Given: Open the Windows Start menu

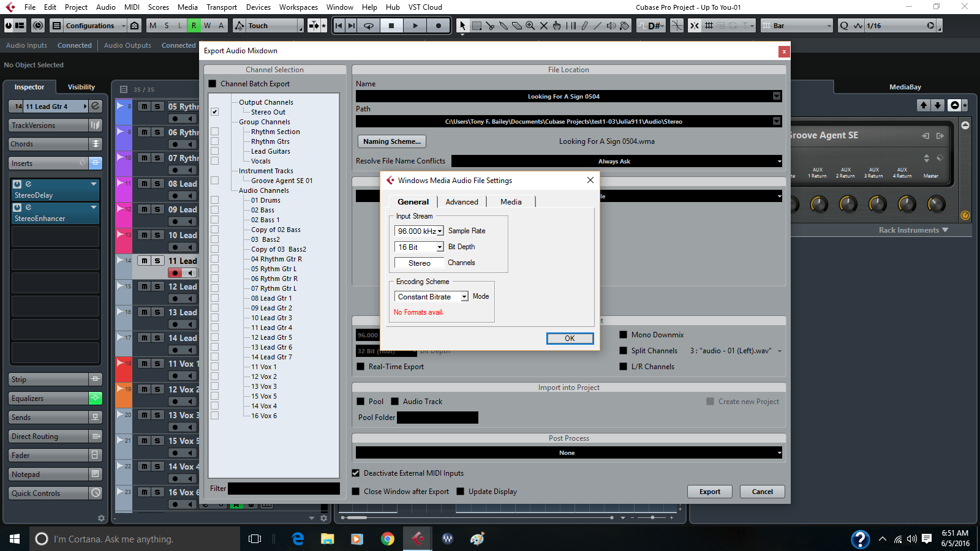Looking at the screenshot, I should [x=15, y=539].
